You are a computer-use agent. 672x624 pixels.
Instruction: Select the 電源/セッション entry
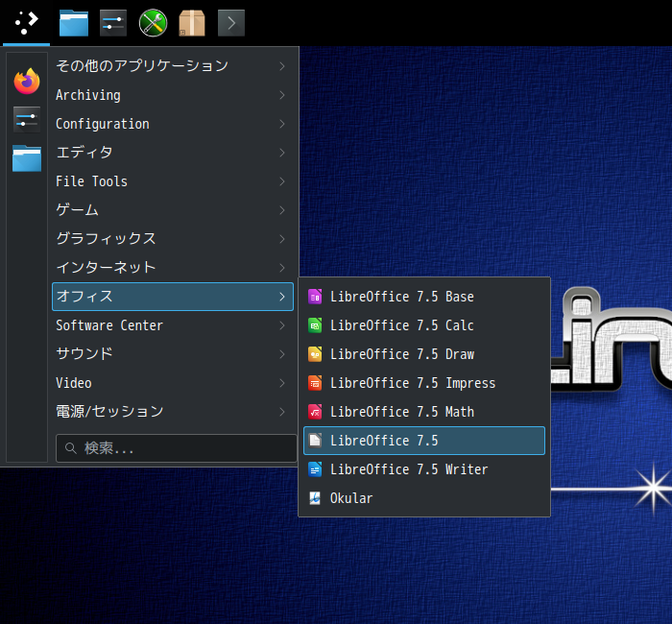click(172, 412)
